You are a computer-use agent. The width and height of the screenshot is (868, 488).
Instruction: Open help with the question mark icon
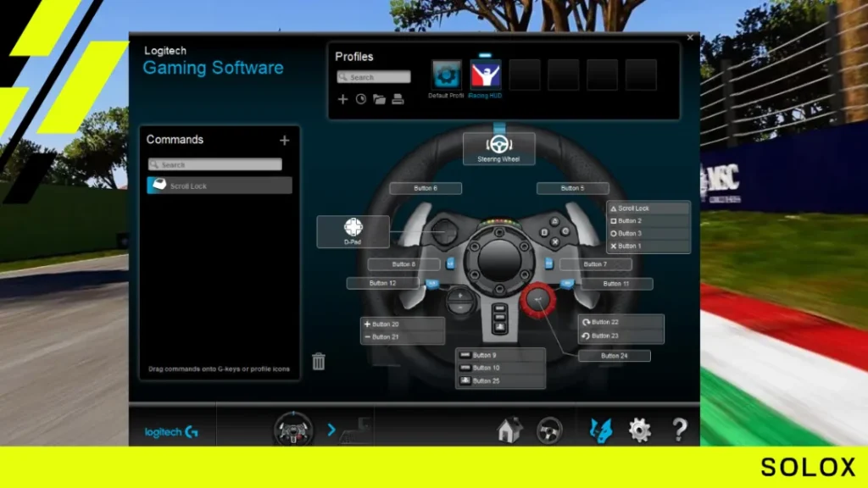tap(679, 430)
